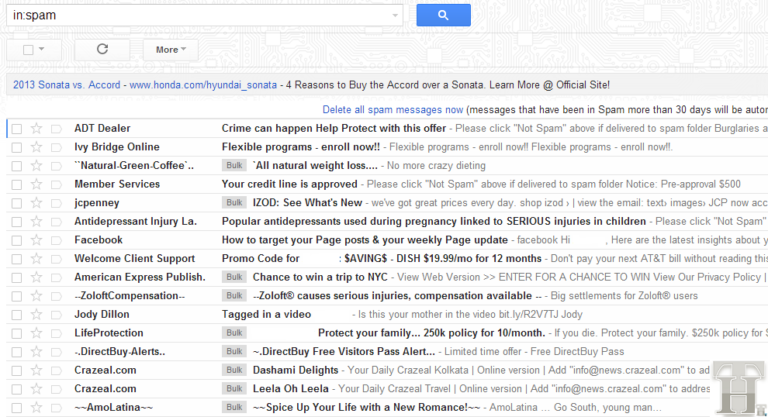Star the Member Services message
768x417 pixels.
pyautogui.click(x=36, y=184)
